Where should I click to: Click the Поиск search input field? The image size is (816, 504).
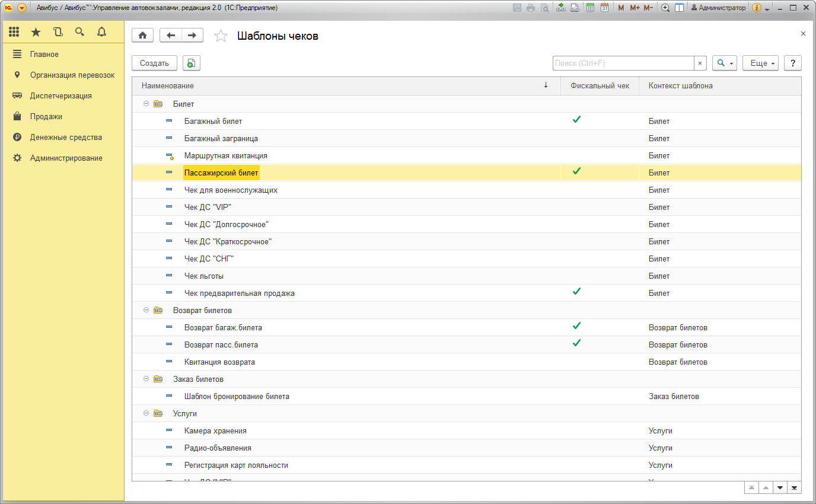click(623, 63)
